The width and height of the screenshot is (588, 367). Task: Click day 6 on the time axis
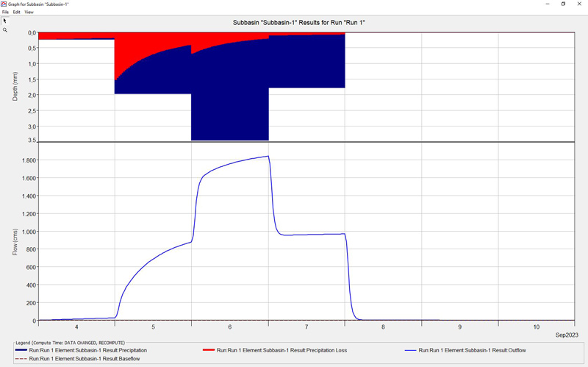point(230,327)
